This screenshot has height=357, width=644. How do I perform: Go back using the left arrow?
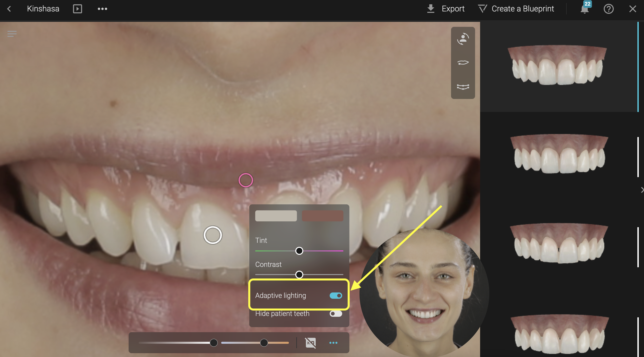[9, 9]
